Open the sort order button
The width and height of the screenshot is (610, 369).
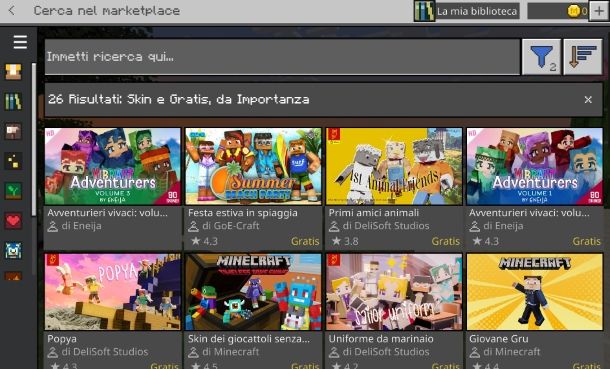(x=582, y=57)
